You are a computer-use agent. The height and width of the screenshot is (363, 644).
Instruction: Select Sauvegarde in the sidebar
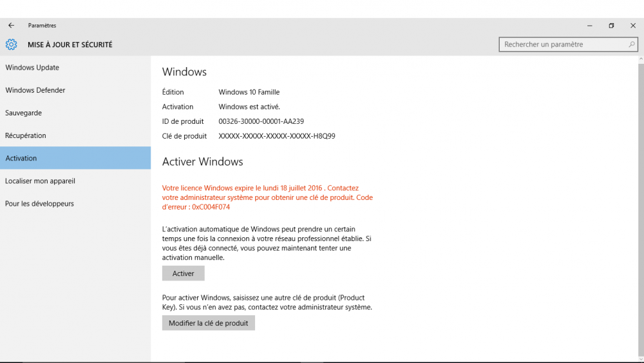[75, 113]
